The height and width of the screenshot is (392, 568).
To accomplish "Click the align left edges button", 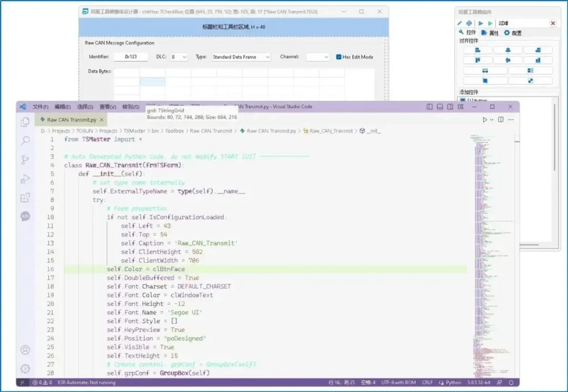I will pos(478,50).
